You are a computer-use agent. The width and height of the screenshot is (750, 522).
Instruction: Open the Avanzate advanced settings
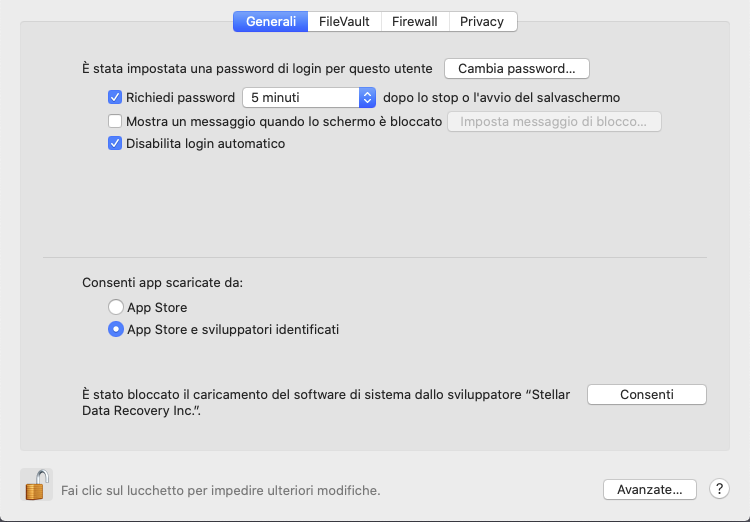click(649, 489)
